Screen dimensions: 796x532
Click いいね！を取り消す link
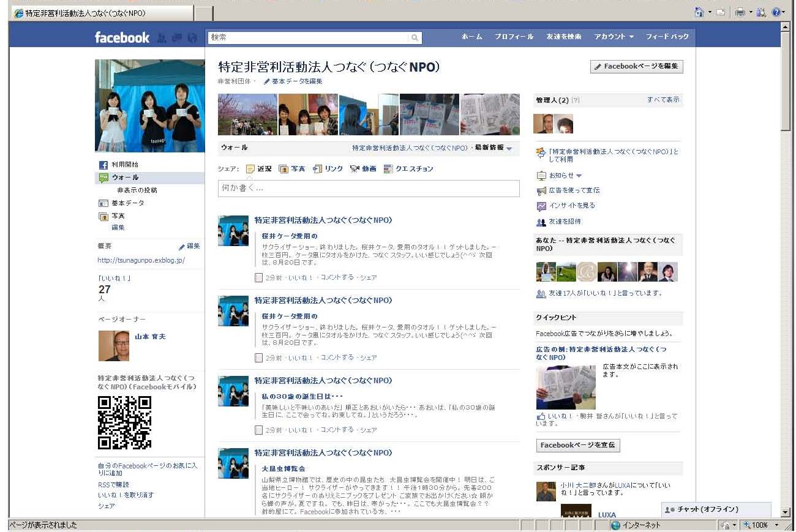(126, 495)
